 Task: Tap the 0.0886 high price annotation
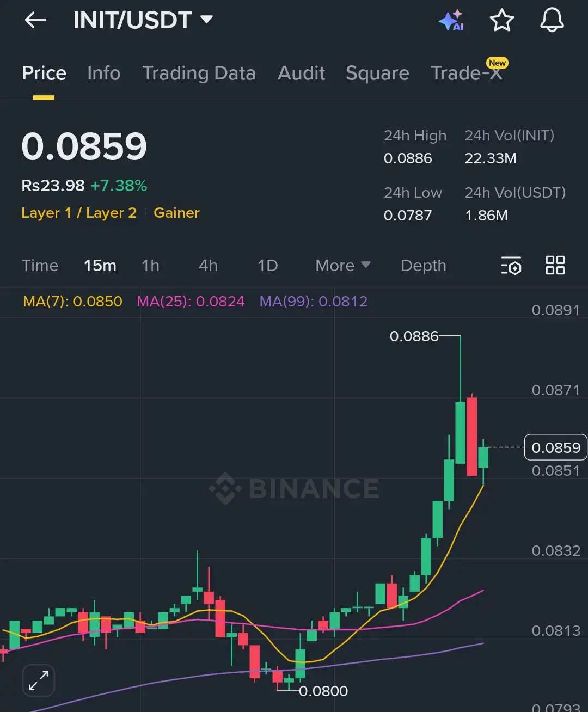[x=414, y=336]
